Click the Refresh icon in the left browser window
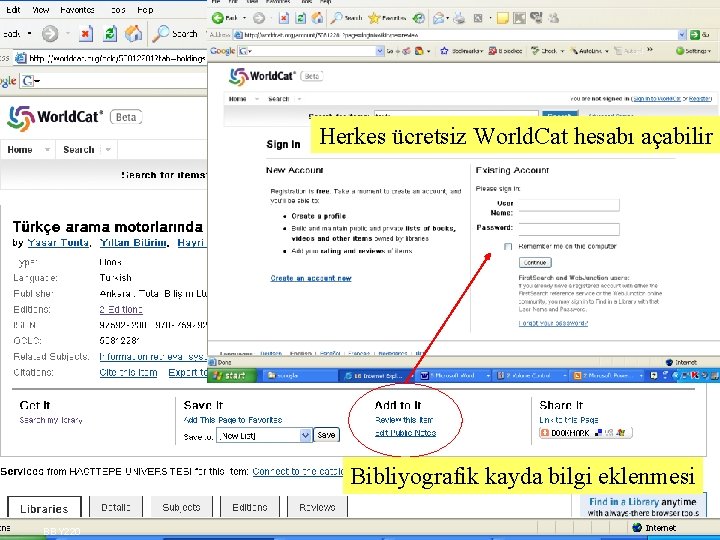The height and width of the screenshot is (540, 720). [x=110, y=34]
